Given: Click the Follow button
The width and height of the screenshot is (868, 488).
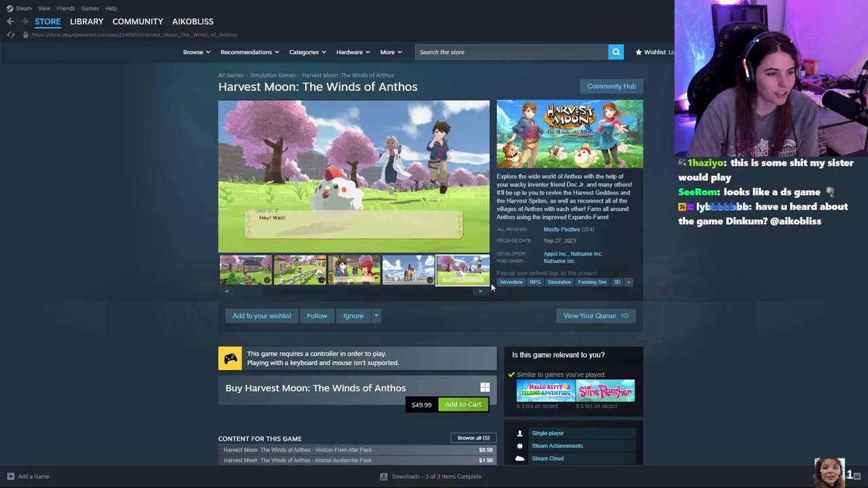Looking at the screenshot, I should click(x=317, y=316).
